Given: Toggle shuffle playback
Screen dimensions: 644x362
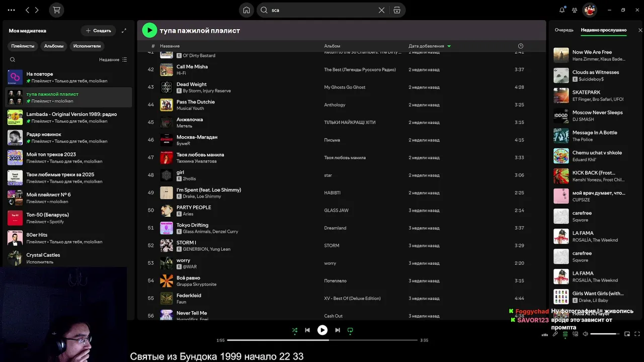Looking at the screenshot, I should click(295, 330).
